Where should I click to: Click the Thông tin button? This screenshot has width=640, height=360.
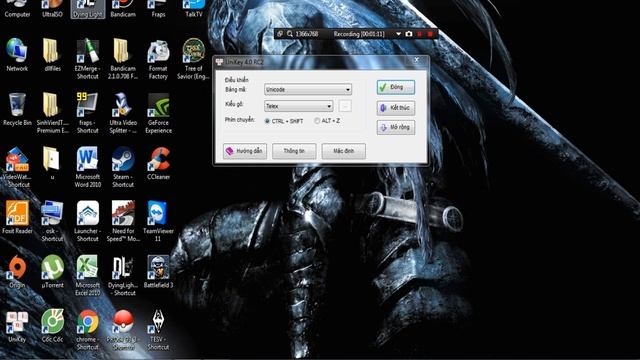tap(294, 151)
